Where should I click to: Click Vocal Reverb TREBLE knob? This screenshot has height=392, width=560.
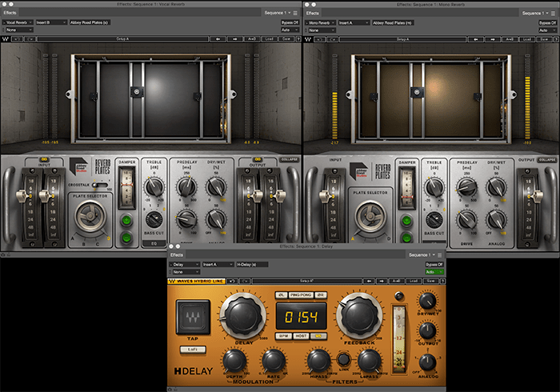(x=154, y=186)
